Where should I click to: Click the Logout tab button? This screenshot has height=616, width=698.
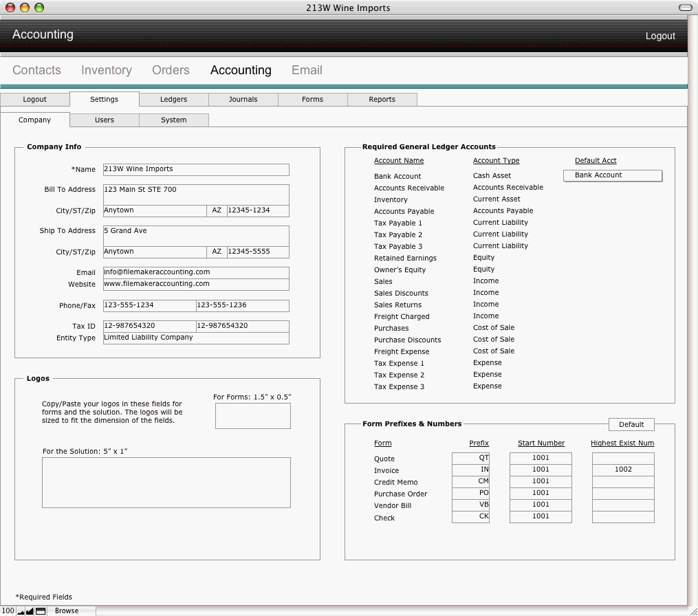pyautogui.click(x=34, y=99)
